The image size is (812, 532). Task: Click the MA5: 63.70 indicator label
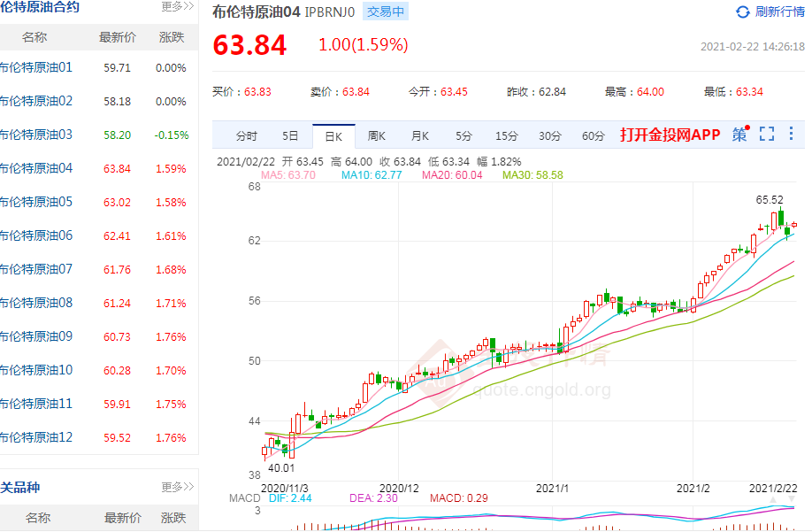pos(288,175)
